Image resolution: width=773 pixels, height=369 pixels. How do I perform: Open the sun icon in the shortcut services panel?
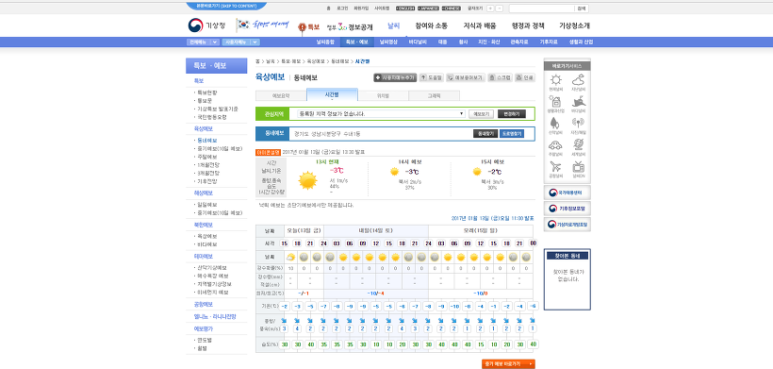(556, 80)
